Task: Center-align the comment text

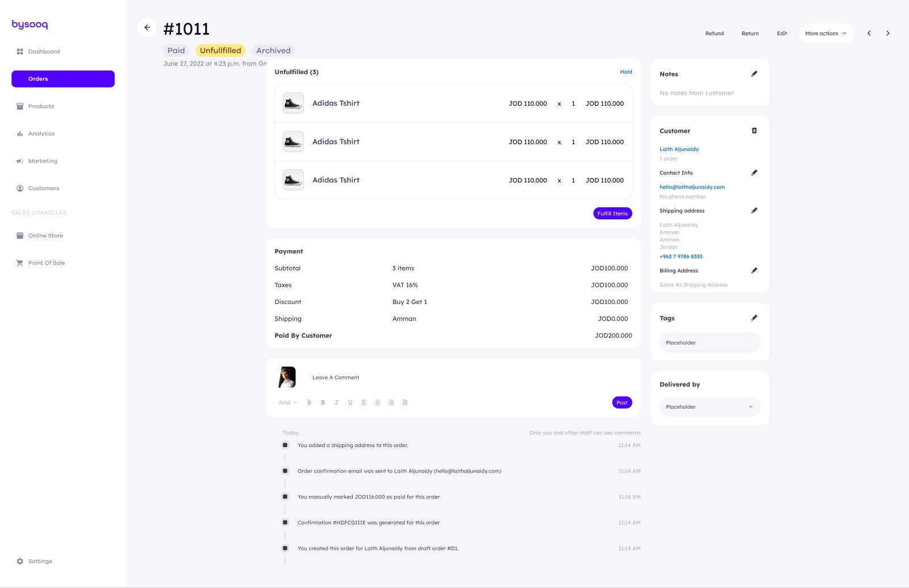Action: pyautogui.click(x=377, y=402)
